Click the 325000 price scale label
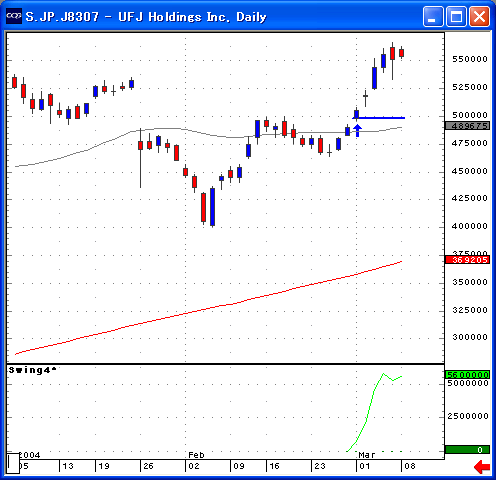Viewport: 496px width, 480px height. 470,310
